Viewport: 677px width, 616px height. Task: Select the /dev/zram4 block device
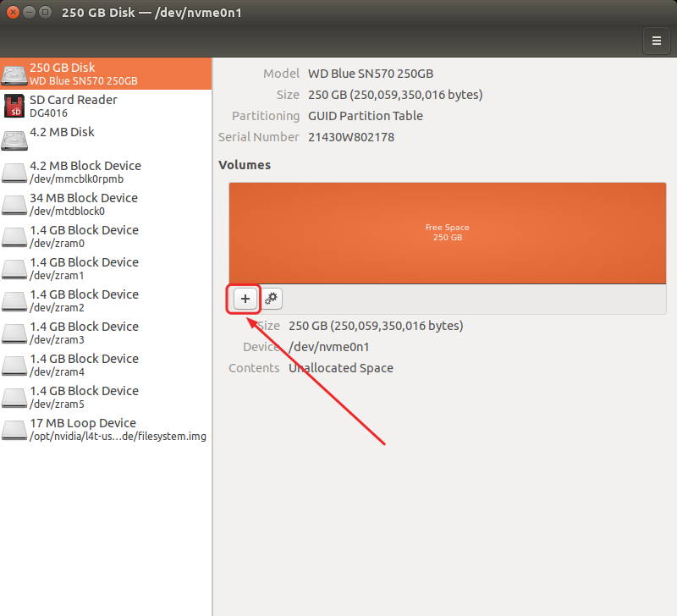[106, 365]
